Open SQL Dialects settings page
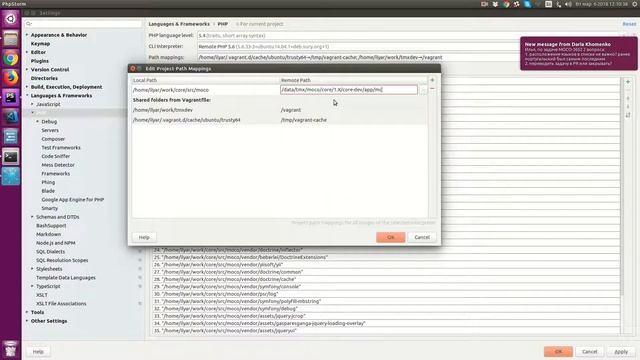Image resolution: width=640 pixels, height=360 pixels. (x=50, y=252)
